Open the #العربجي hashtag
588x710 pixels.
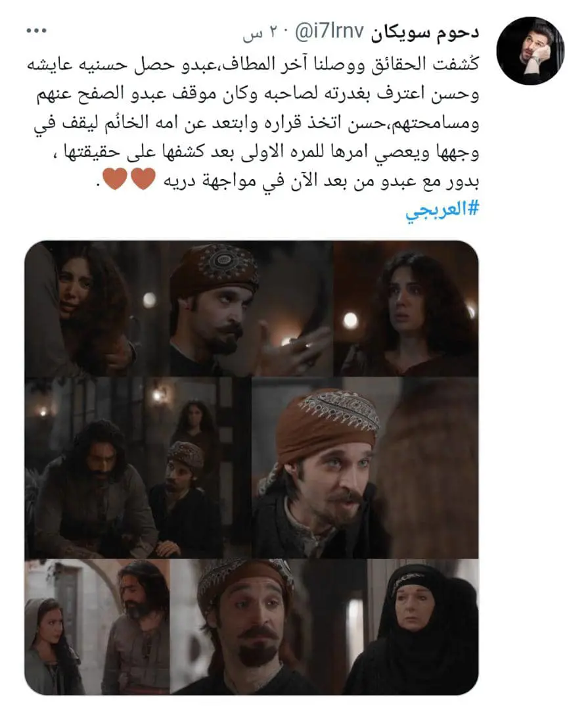pos(441,210)
